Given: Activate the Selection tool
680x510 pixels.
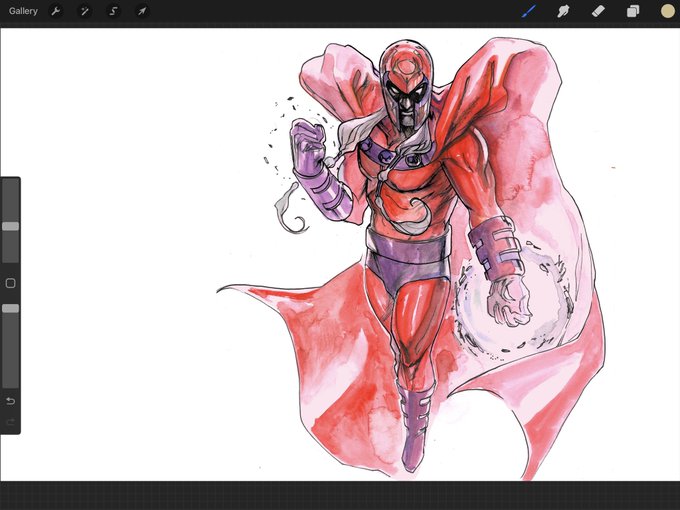Looking at the screenshot, I should pos(114,11).
